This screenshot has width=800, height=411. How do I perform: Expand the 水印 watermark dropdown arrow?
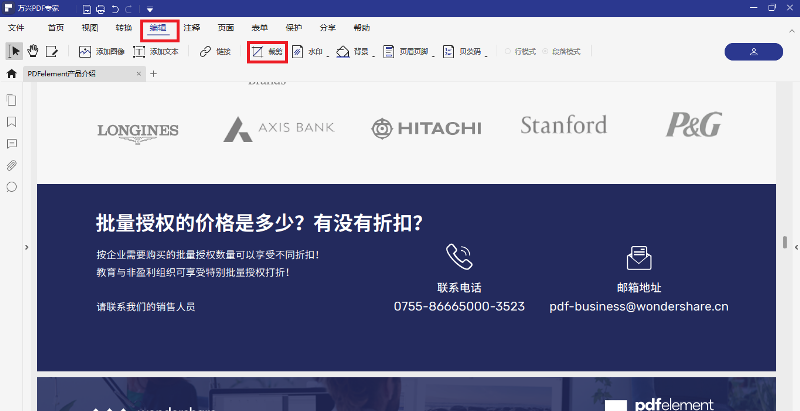tap(328, 55)
